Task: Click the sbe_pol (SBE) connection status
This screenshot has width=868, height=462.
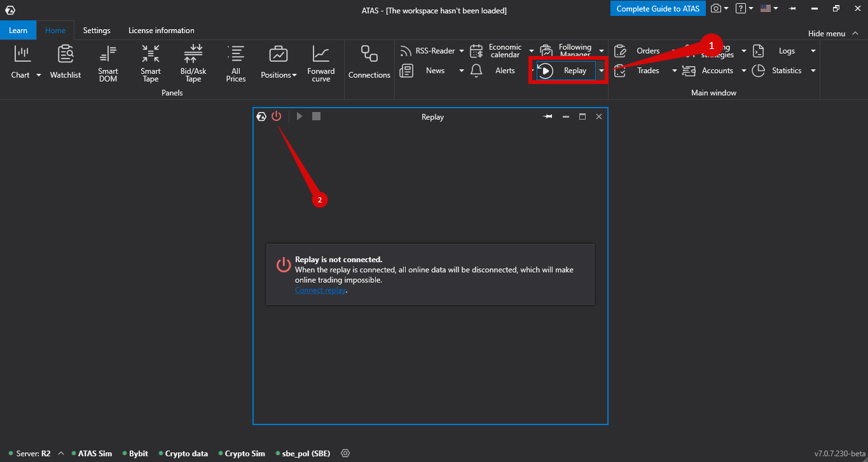Action: (x=302, y=454)
